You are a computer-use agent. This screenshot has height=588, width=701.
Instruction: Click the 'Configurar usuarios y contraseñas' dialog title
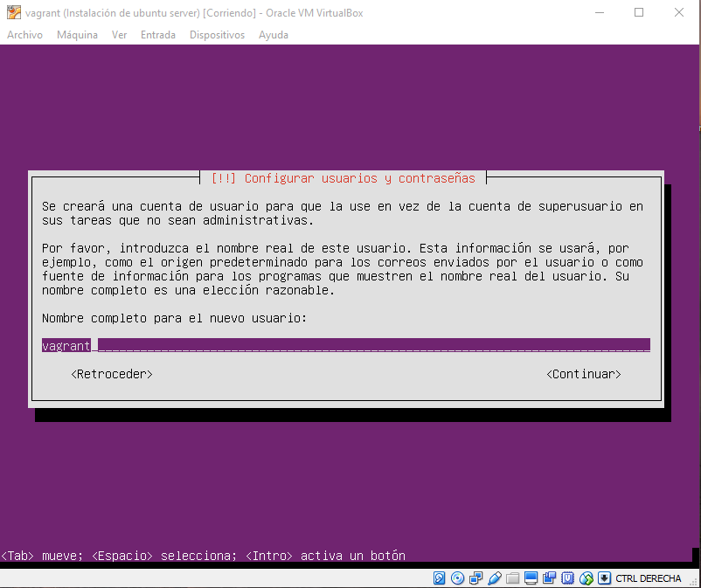360,178
